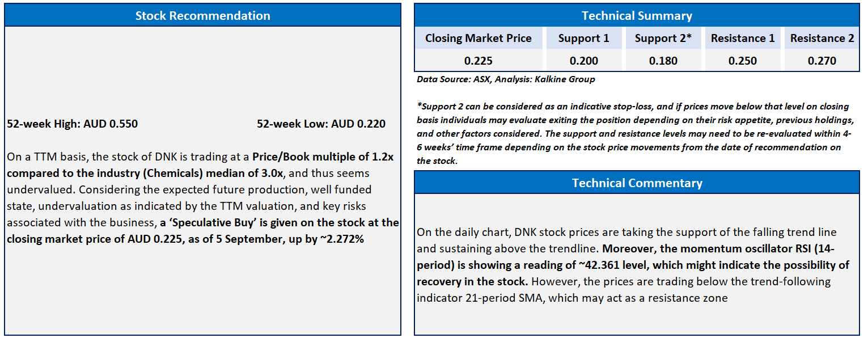
Task: Click the Technical Summary header
Action: 637,15
